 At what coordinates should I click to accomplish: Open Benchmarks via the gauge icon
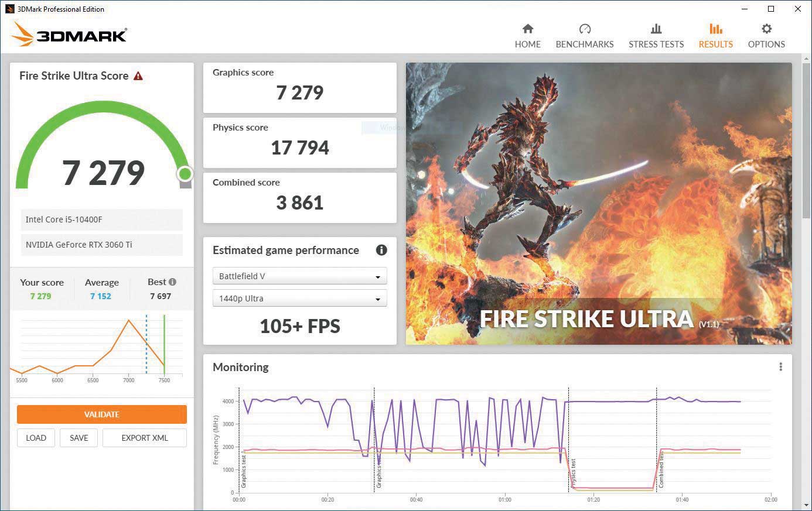click(x=584, y=29)
